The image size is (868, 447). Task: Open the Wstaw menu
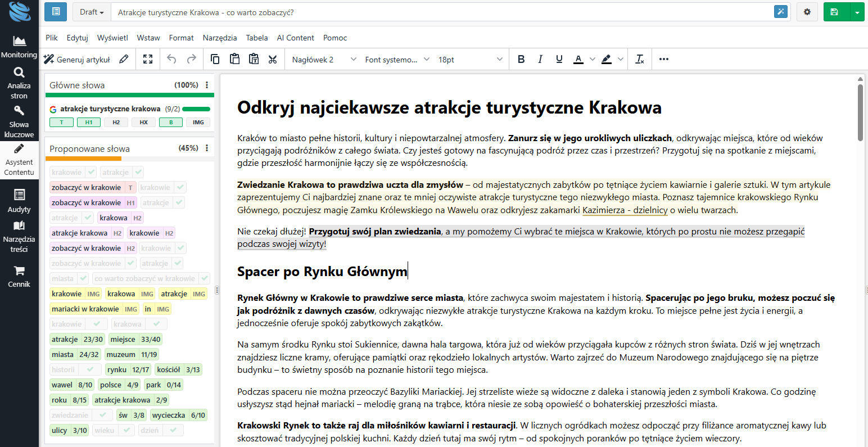[x=148, y=38]
